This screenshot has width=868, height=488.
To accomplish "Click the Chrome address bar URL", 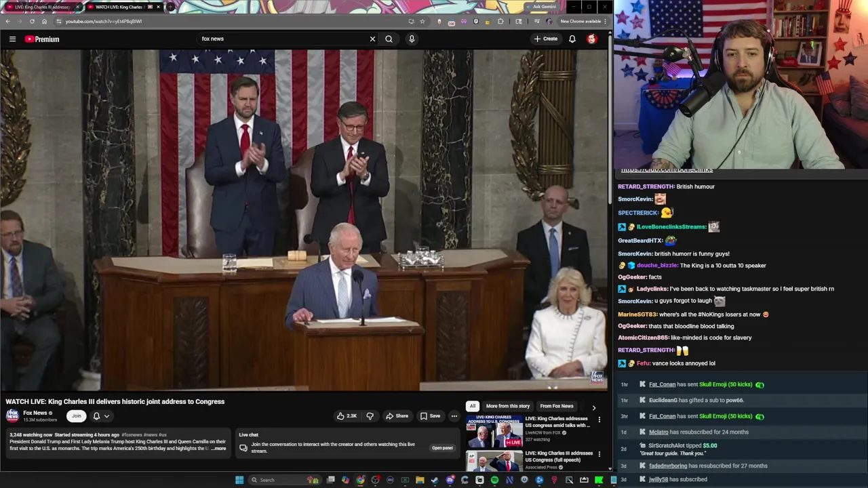I will tap(104, 21).
